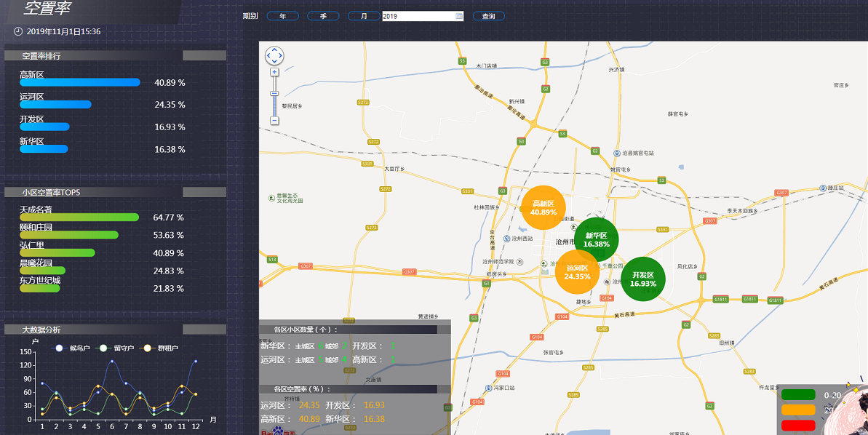Click the 颐和庄园 vacancy bar
Viewport: 868px width, 435px height.
[x=69, y=235]
